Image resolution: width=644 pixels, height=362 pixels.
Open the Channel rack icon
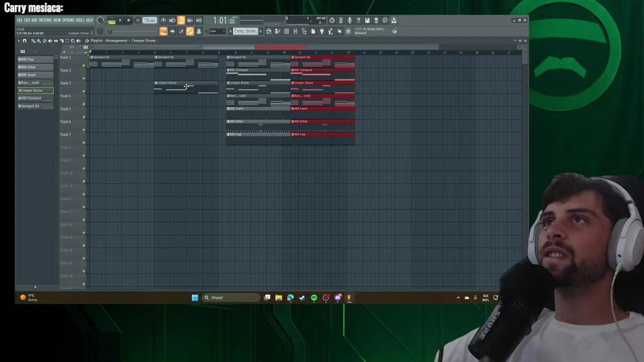tap(286, 31)
